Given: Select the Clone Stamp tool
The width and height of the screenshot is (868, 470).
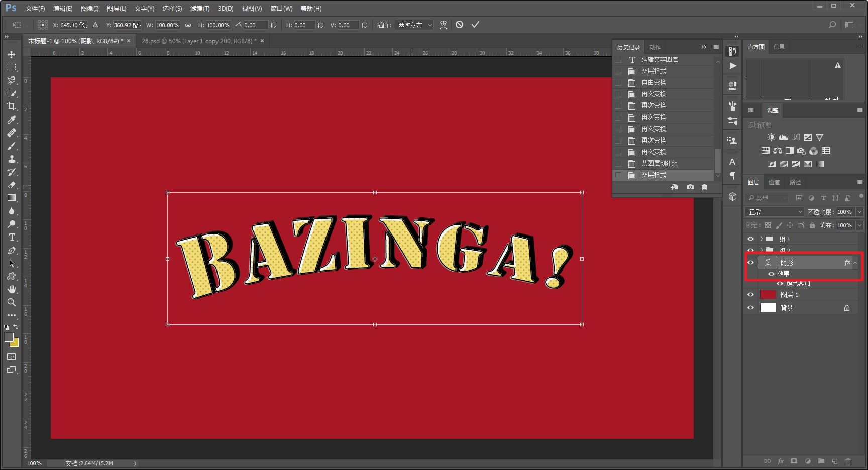Looking at the screenshot, I should [12, 159].
